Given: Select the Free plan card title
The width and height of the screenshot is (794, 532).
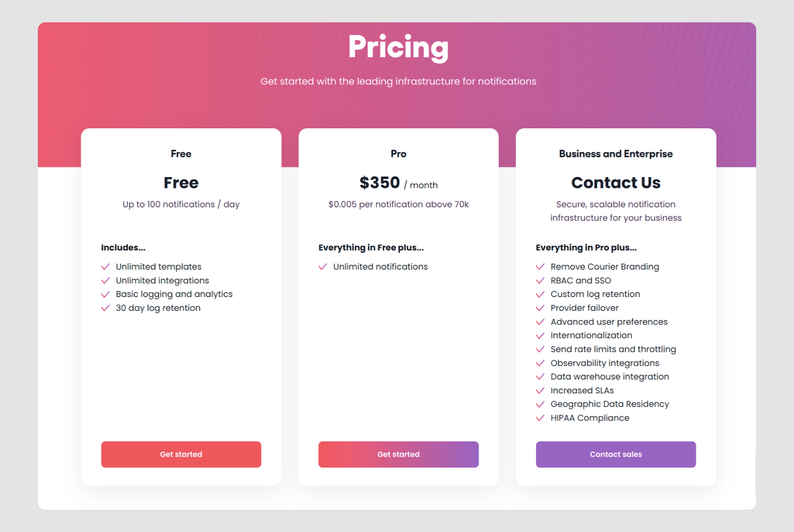Looking at the screenshot, I should pyautogui.click(x=181, y=153).
